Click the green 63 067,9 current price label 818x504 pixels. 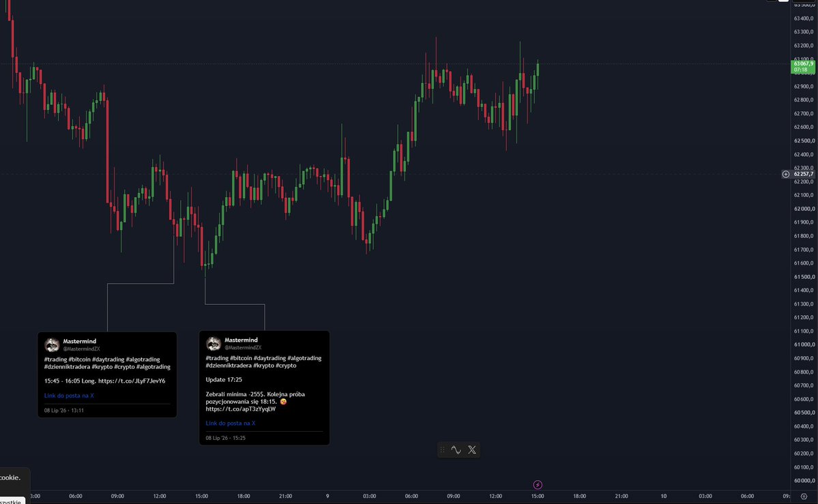coord(804,66)
